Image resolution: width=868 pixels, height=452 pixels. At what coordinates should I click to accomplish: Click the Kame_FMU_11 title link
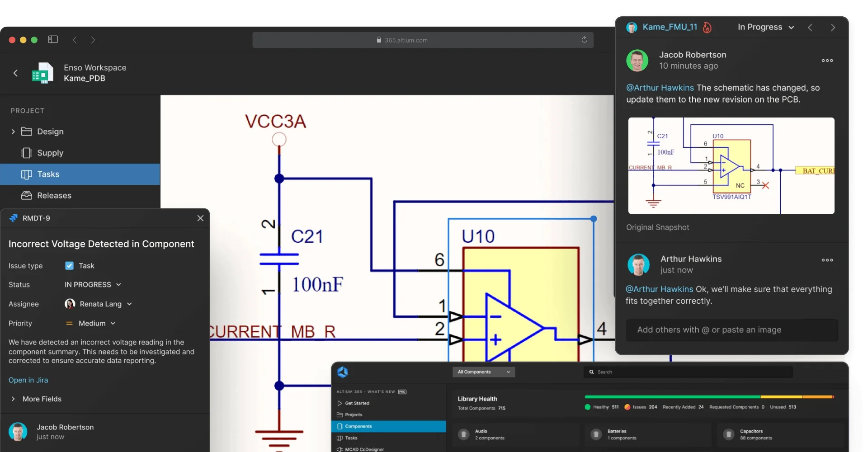pos(670,27)
